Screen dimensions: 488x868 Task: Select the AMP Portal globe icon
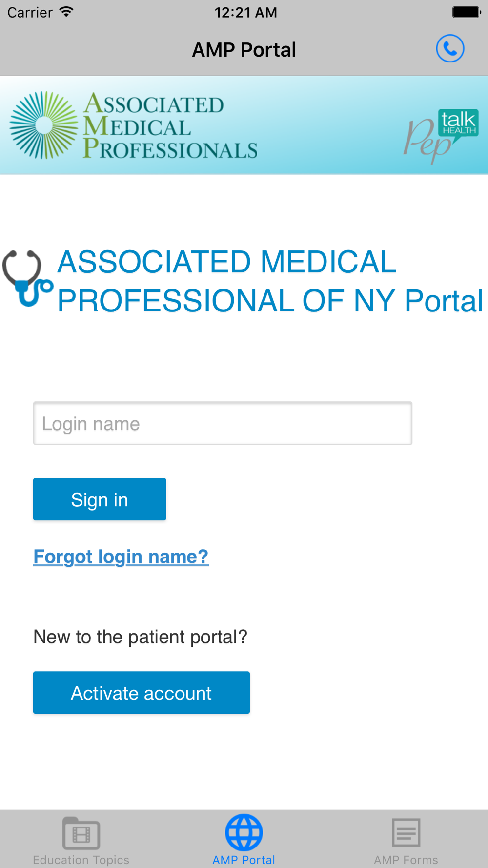coord(244,832)
